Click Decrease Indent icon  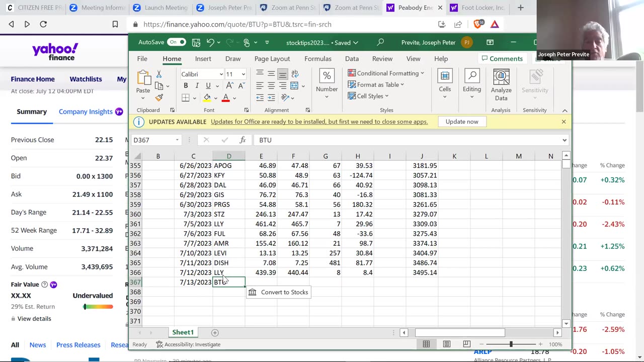pos(260,98)
